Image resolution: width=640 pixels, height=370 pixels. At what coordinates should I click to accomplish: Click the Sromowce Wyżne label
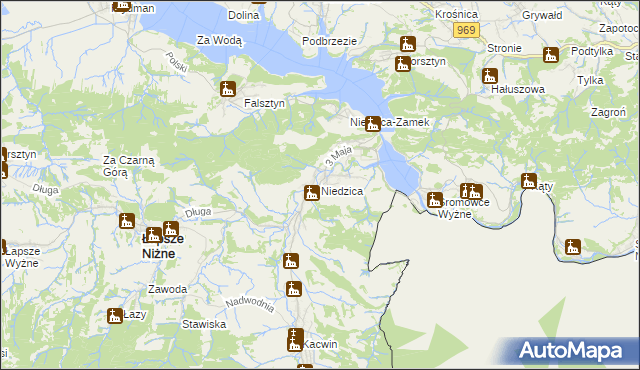463,208
